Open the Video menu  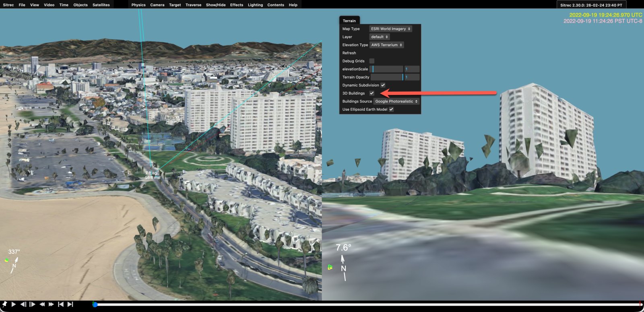click(49, 5)
